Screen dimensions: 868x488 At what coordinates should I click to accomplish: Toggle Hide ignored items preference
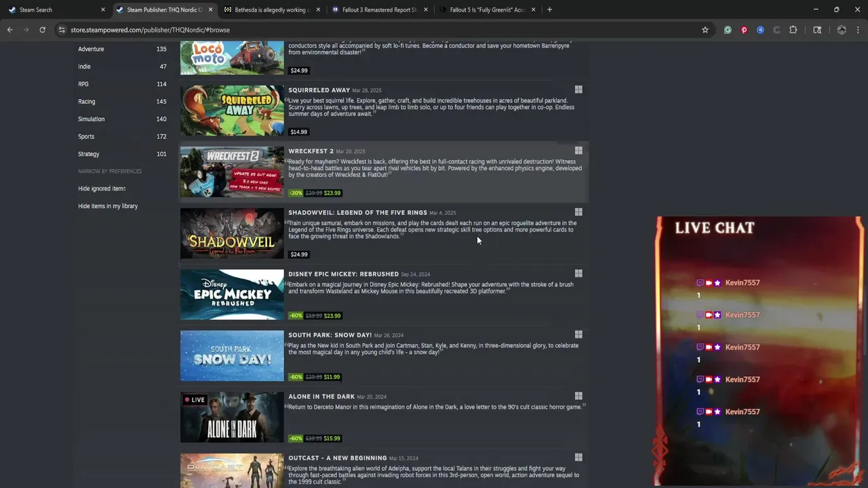tap(102, 188)
